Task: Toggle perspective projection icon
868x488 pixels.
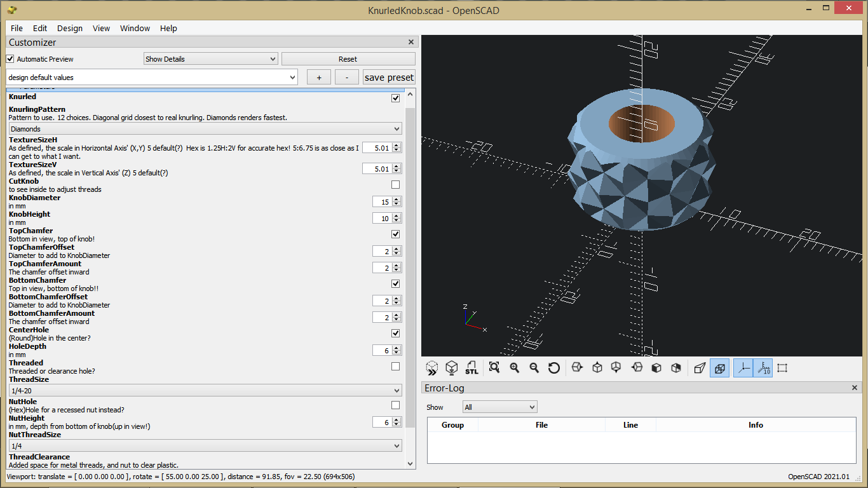Action: click(x=700, y=368)
